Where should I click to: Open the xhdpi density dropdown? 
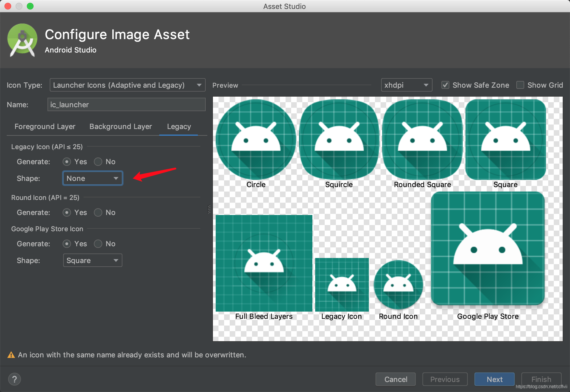click(407, 85)
